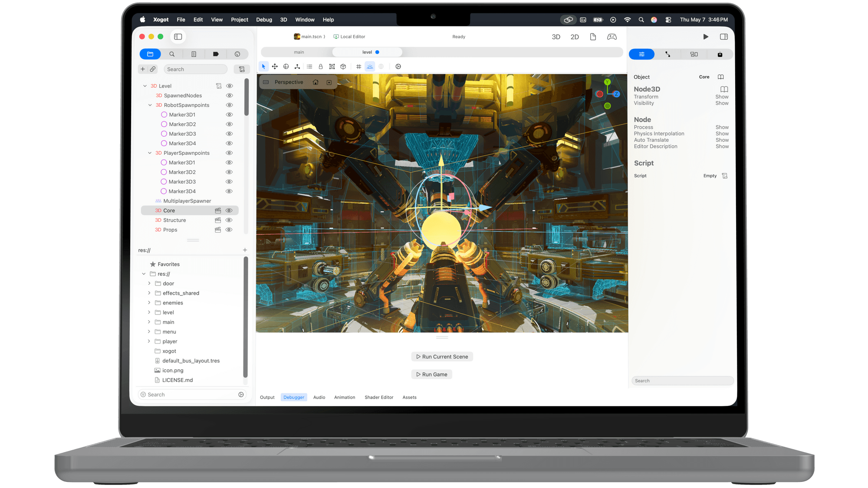The image size is (868, 488).
Task: Switch to the Shader Editor tab
Action: pyautogui.click(x=379, y=397)
